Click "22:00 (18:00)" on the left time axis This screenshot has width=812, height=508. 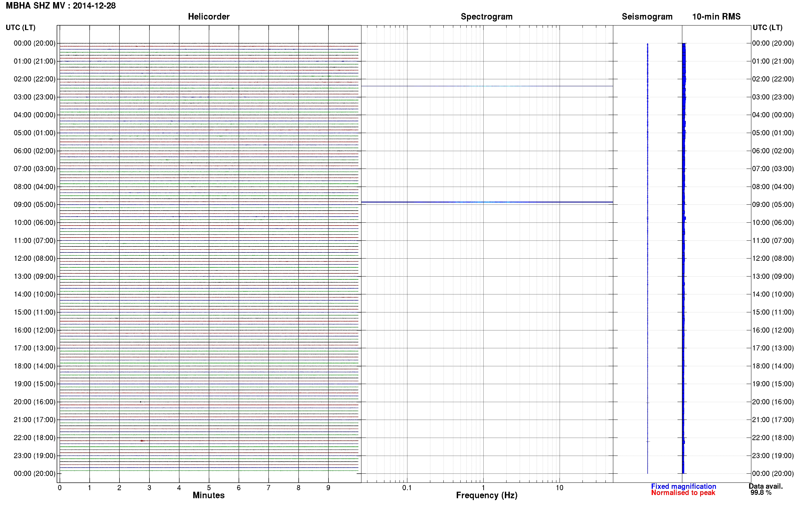[x=35, y=438]
